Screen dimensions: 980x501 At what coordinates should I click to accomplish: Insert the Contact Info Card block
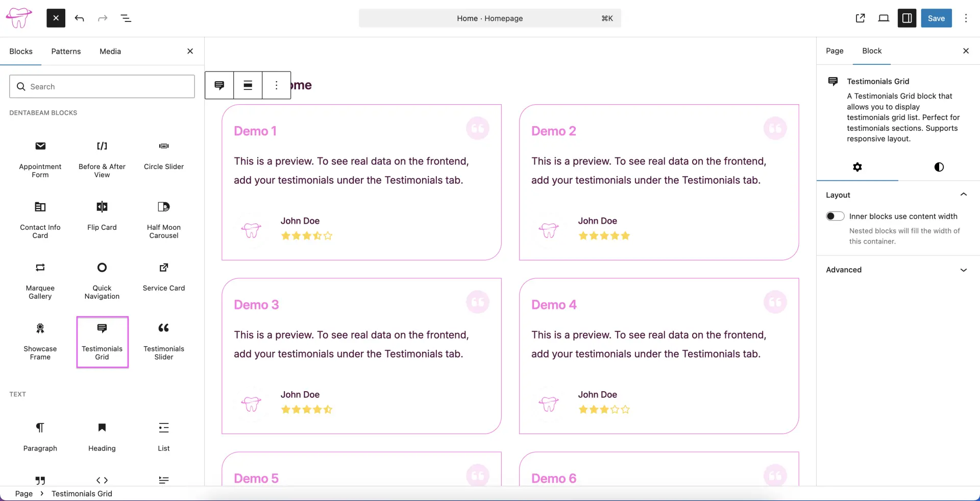pos(40,220)
